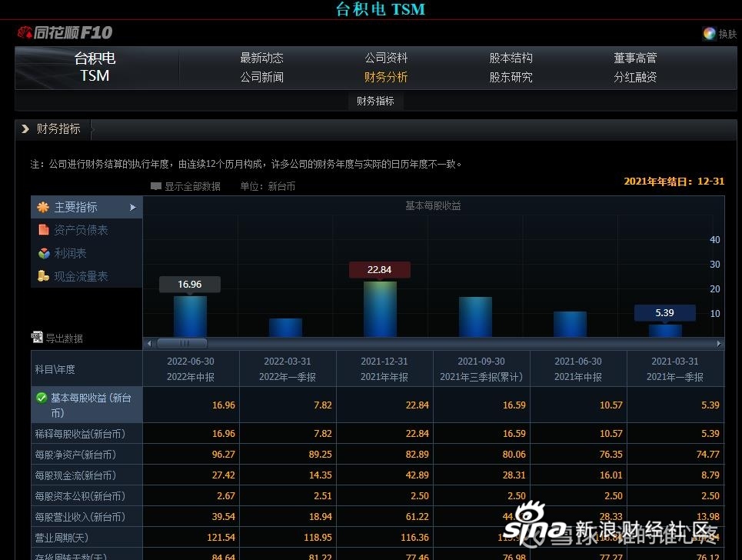Select the 财务分析 tab
The height and width of the screenshot is (560, 742).
click(386, 77)
